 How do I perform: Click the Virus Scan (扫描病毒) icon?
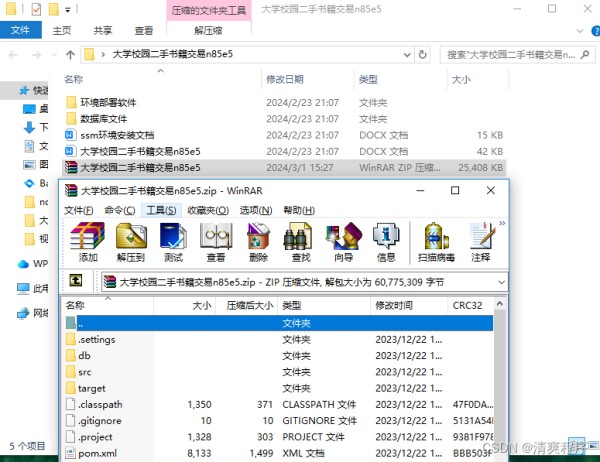[x=436, y=242]
